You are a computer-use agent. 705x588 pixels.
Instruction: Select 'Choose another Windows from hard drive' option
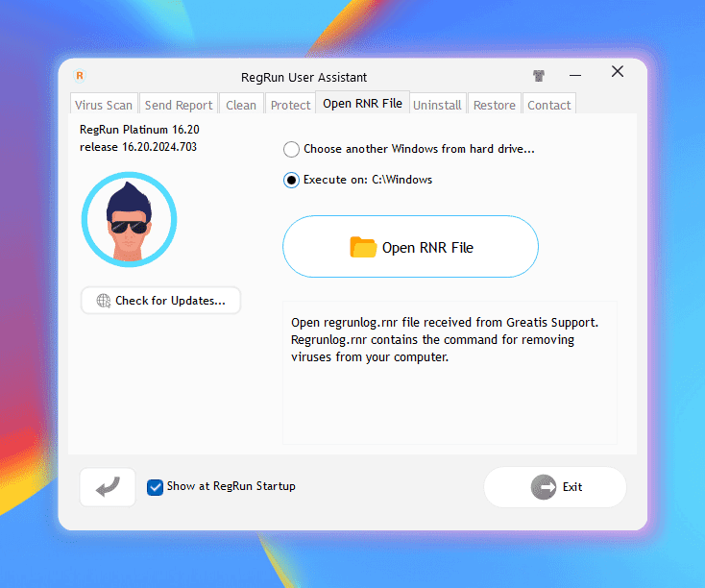click(291, 150)
